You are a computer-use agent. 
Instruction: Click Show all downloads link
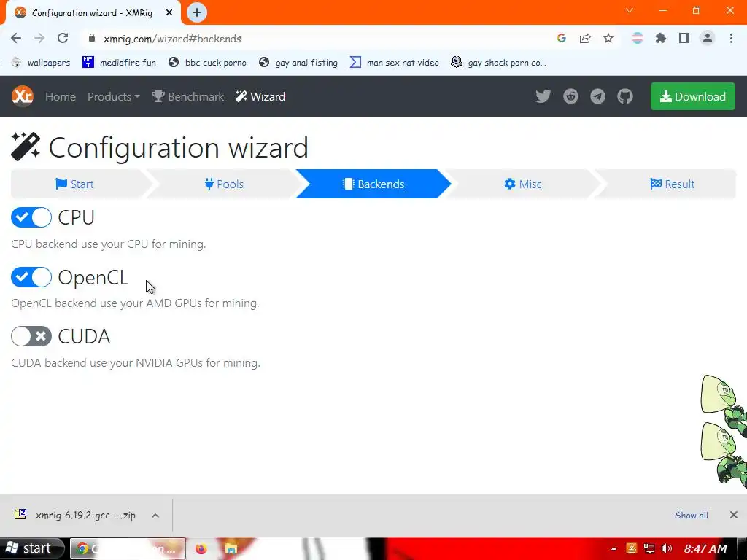pos(692,516)
